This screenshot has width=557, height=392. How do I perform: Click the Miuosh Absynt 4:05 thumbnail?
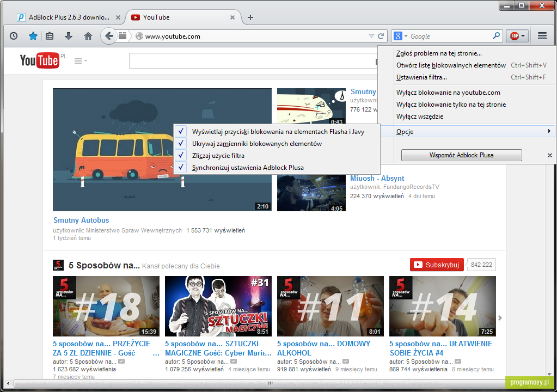311,193
